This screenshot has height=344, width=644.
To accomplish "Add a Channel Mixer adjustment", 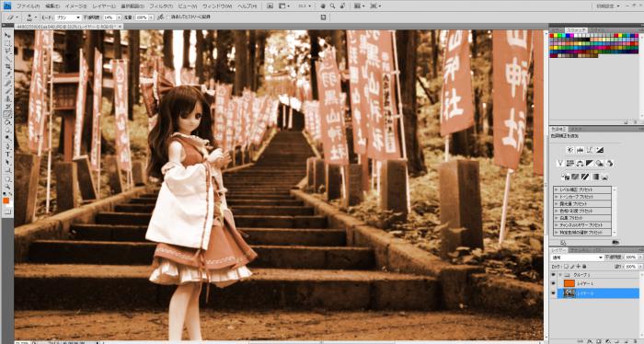I will [x=609, y=164].
